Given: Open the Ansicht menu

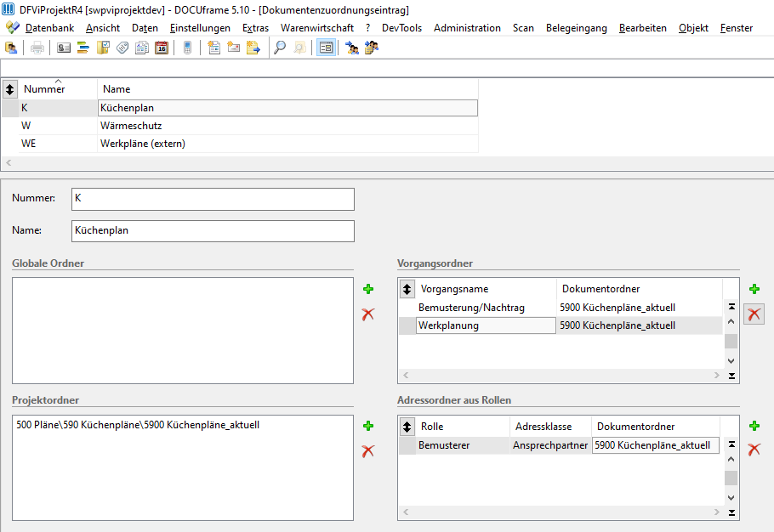Looking at the screenshot, I should [103, 28].
